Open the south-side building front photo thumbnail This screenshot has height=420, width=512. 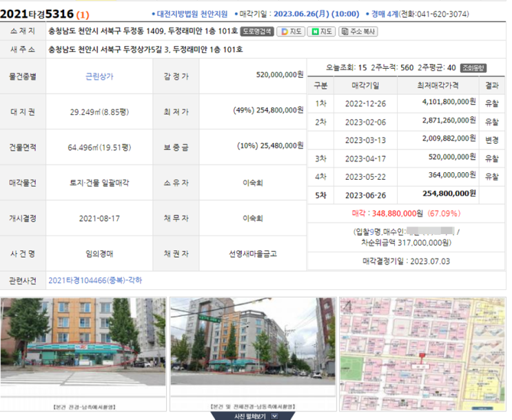point(83,354)
